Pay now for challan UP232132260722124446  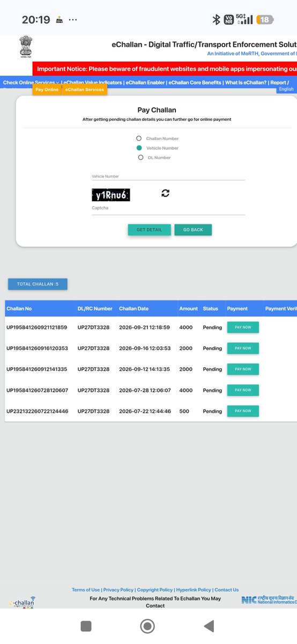click(243, 411)
